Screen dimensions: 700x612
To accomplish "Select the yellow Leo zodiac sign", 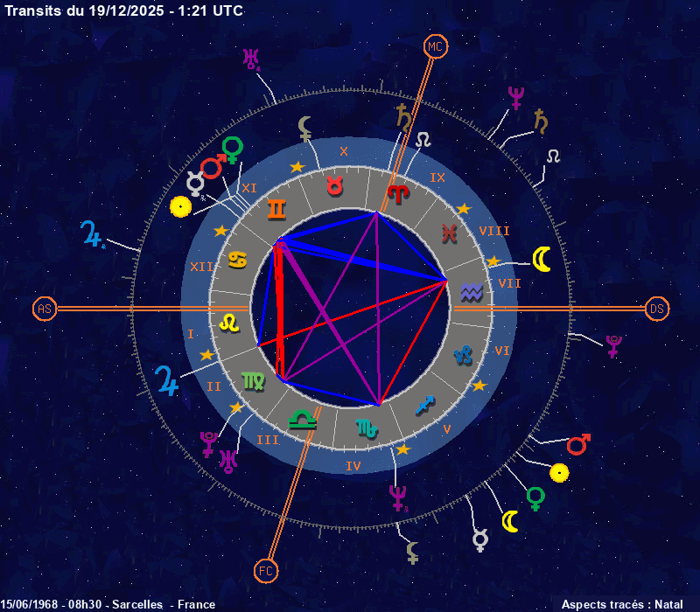I will click(228, 322).
